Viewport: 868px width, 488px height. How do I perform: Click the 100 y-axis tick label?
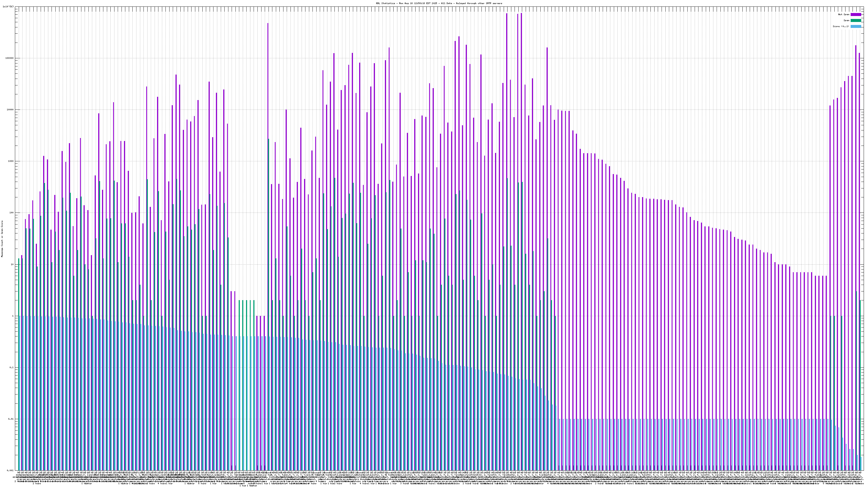[x=11, y=213]
